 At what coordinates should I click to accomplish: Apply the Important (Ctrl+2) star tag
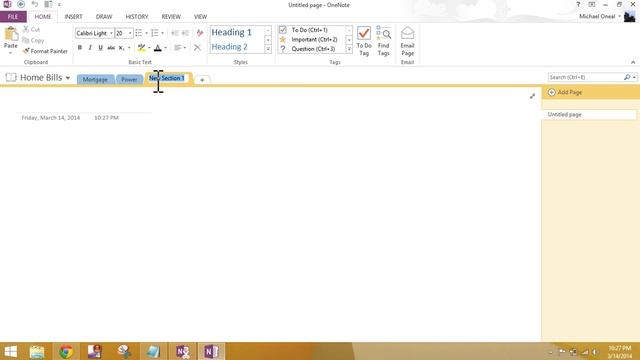point(308,39)
